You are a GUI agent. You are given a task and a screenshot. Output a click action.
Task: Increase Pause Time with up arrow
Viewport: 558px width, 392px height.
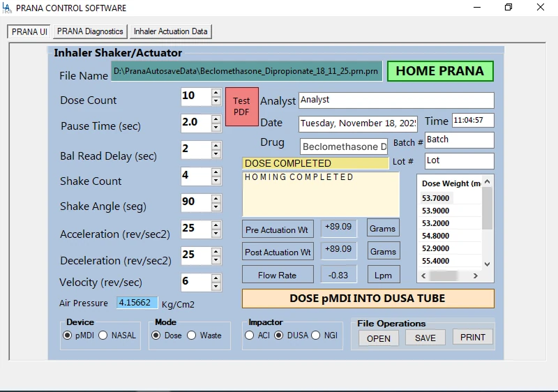click(216, 119)
